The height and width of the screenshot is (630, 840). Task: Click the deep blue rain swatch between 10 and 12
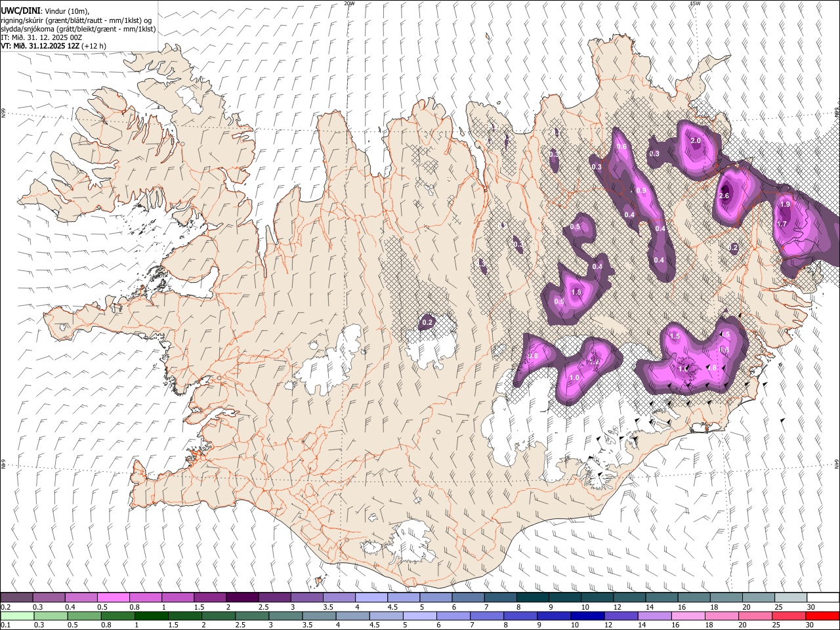pyautogui.click(x=588, y=616)
